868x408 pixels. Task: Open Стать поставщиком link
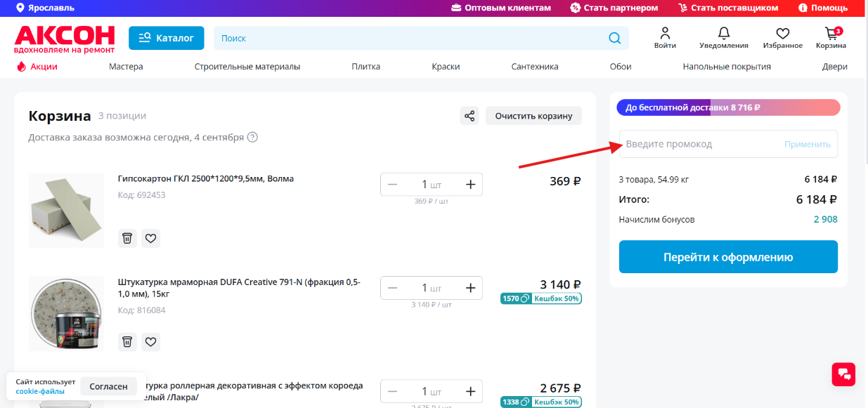(x=728, y=8)
